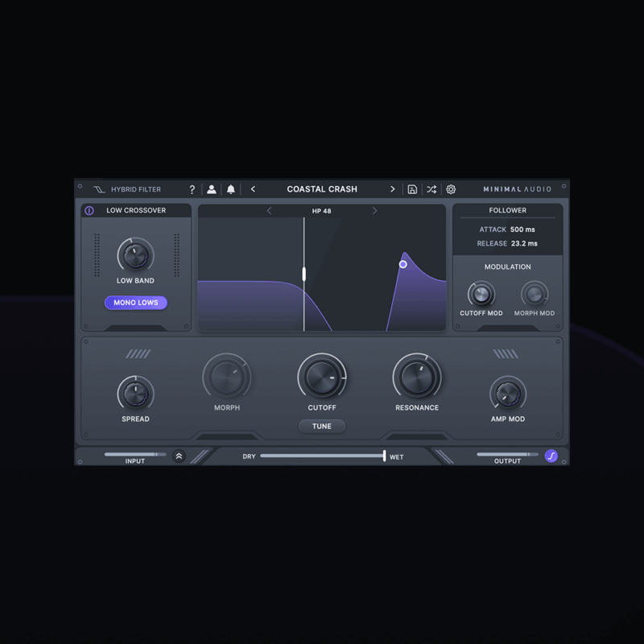The image size is (644, 644).
Task: Open the COASTAL CRASH preset menu
Action: tap(322, 189)
